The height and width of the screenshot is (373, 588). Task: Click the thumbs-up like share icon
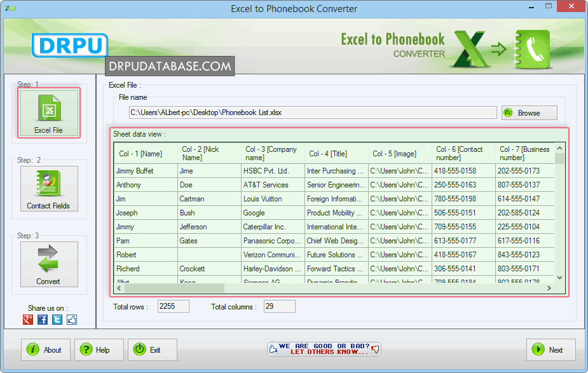click(72, 320)
